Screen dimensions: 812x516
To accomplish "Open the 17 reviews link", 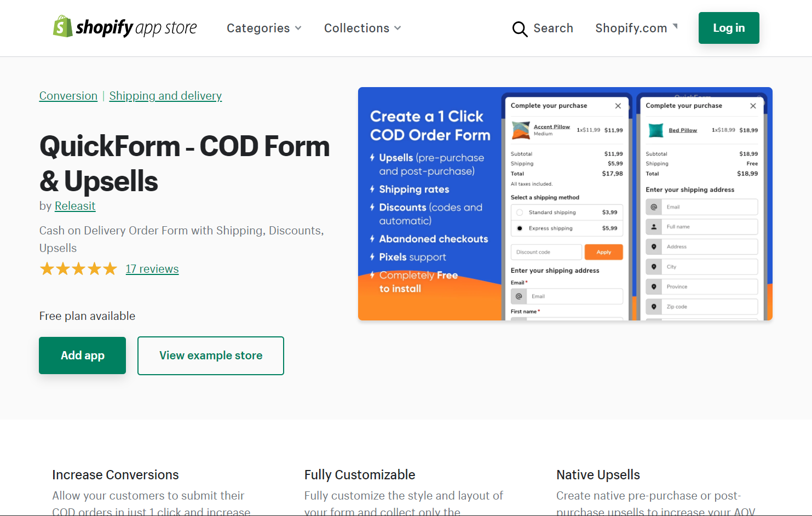I will pos(152,268).
